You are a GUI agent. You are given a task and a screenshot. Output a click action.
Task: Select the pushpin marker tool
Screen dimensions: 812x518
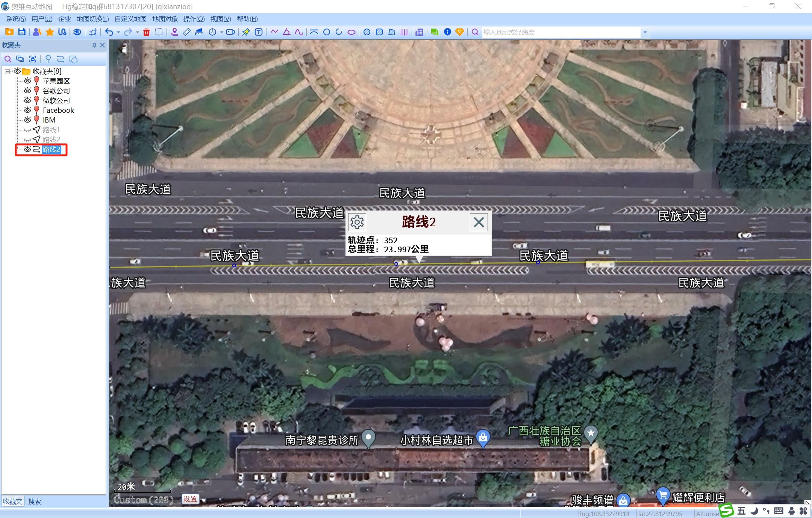click(x=246, y=32)
